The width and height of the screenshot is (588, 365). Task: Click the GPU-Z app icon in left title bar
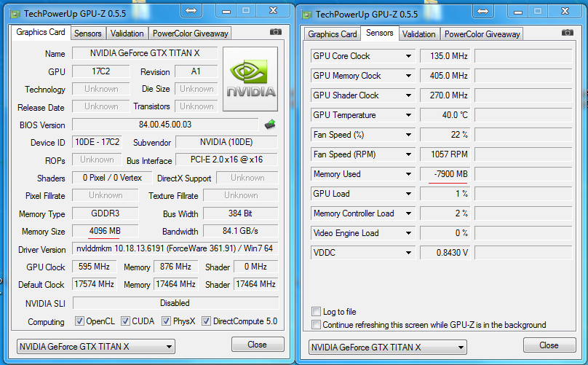click(x=15, y=15)
